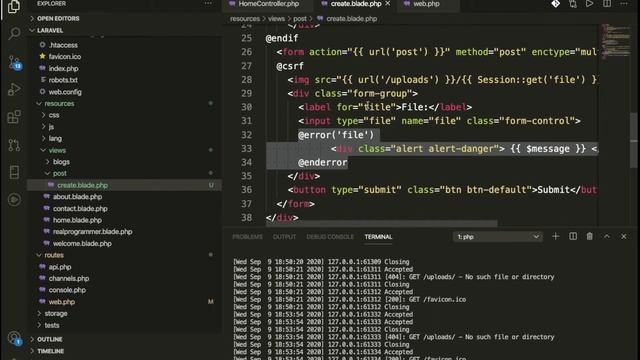This screenshot has width=640, height=360.
Task: Split the terminal panel
Action: [x=573, y=236]
